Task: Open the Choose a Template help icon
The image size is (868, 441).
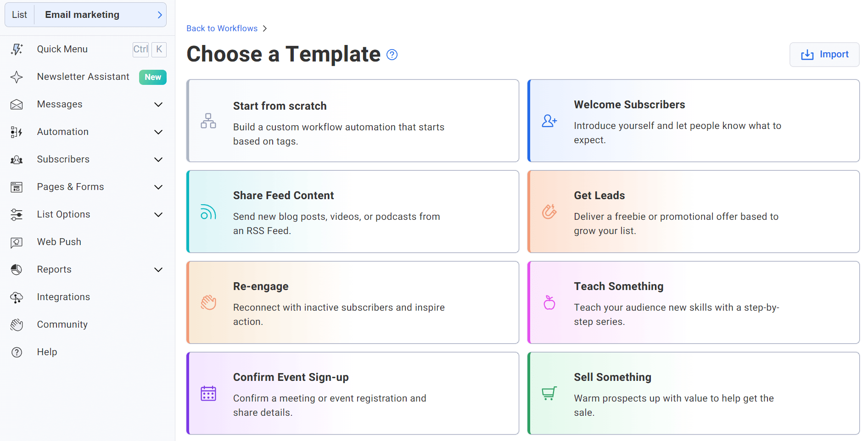Action: coord(392,55)
